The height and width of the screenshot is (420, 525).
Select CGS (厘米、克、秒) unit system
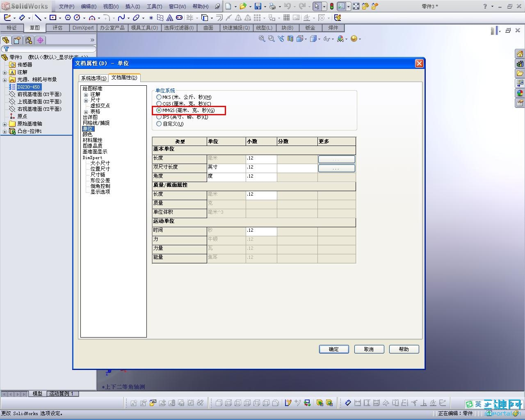pyautogui.click(x=159, y=104)
